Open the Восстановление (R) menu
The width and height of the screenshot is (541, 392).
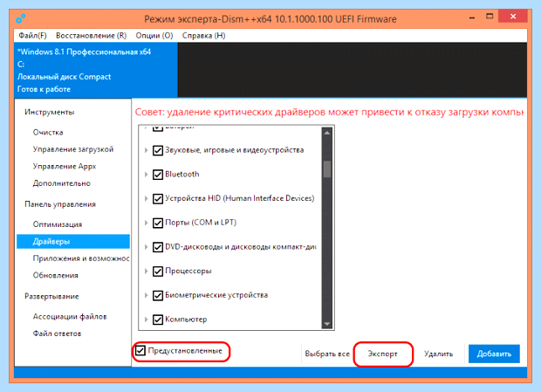91,36
